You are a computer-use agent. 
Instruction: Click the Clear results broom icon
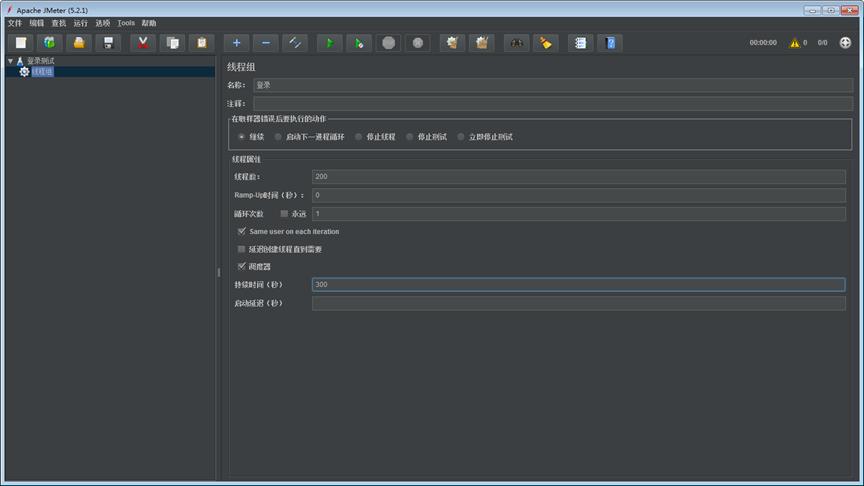pos(452,43)
